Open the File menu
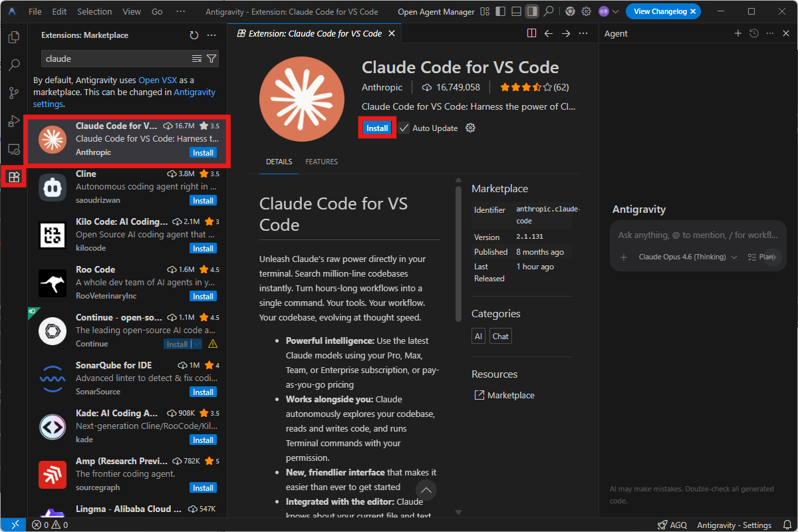This screenshot has height=532, width=798. [x=35, y=11]
